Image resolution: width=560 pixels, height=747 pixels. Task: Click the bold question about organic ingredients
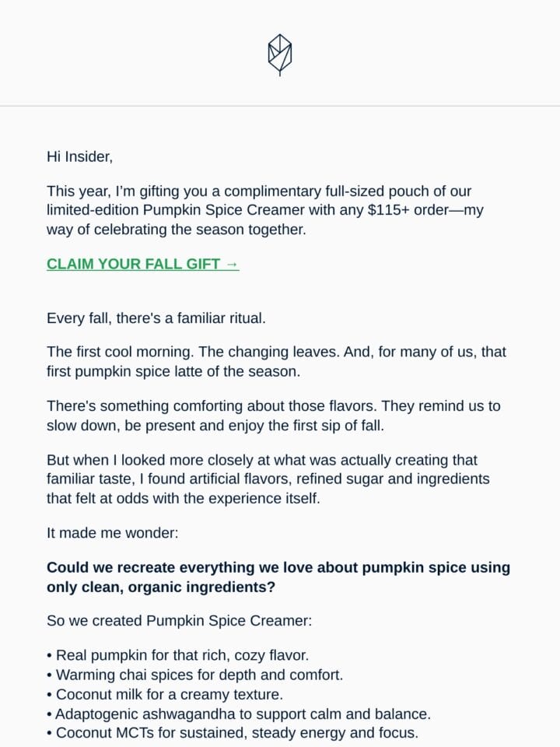click(x=278, y=577)
